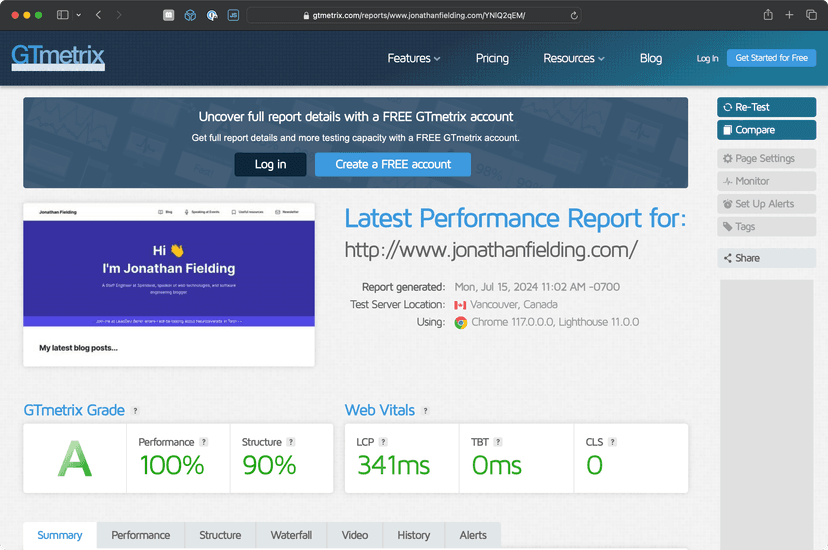
Task: Open the Tags sidebar option
Action: coord(766,226)
